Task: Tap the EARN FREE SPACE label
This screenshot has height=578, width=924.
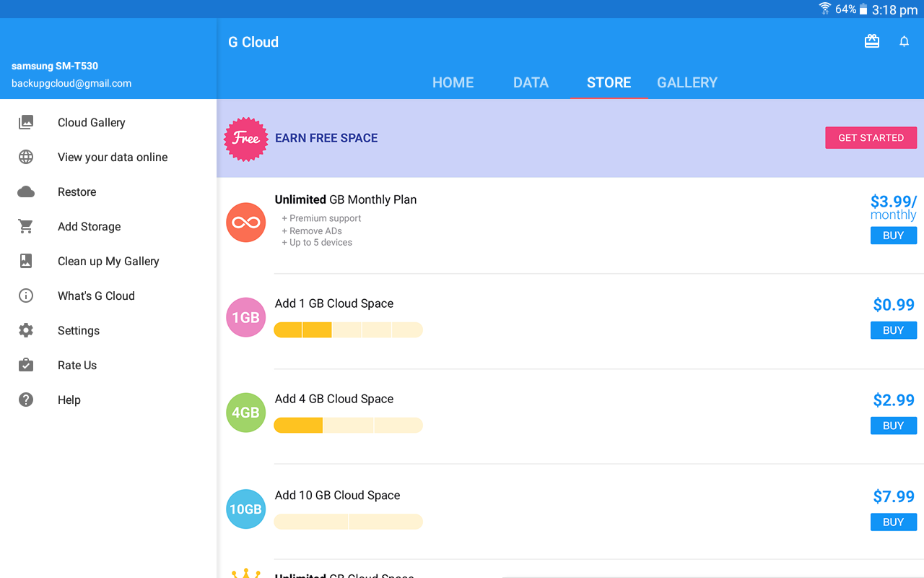Action: [x=326, y=138]
